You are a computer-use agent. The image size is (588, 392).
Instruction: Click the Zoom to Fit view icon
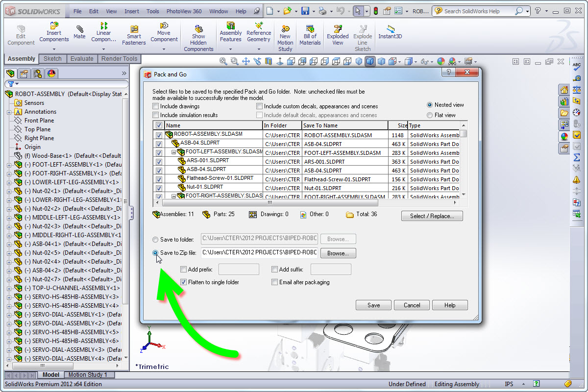tap(223, 61)
